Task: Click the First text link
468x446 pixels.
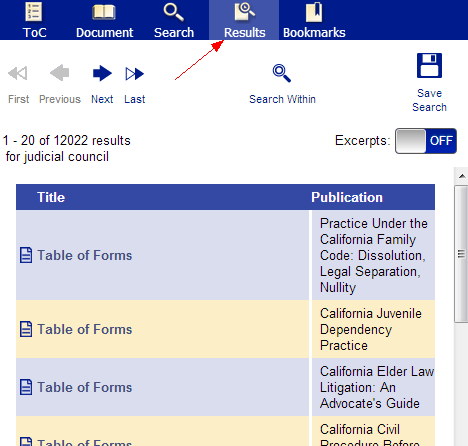Action: pos(19,99)
